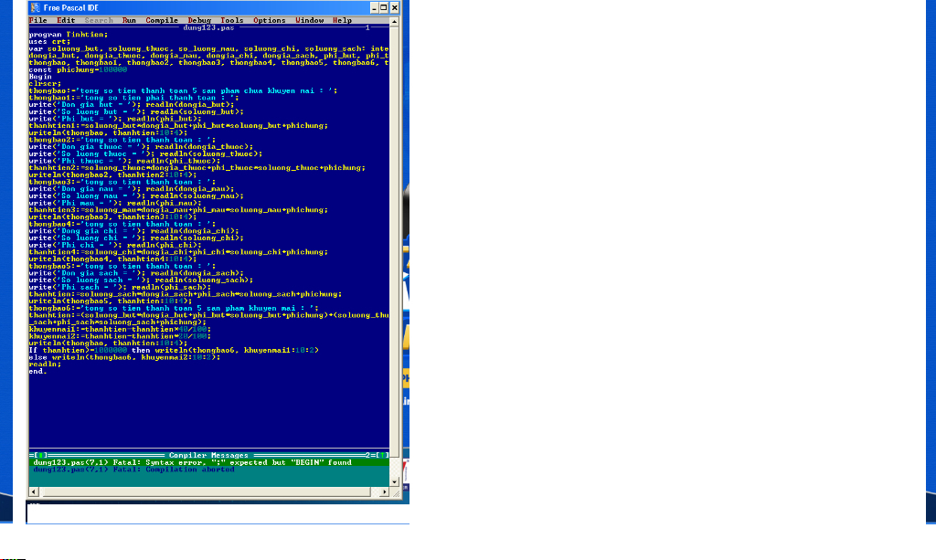Open the Edit menu
This screenshot has height=560, width=936.
point(66,20)
